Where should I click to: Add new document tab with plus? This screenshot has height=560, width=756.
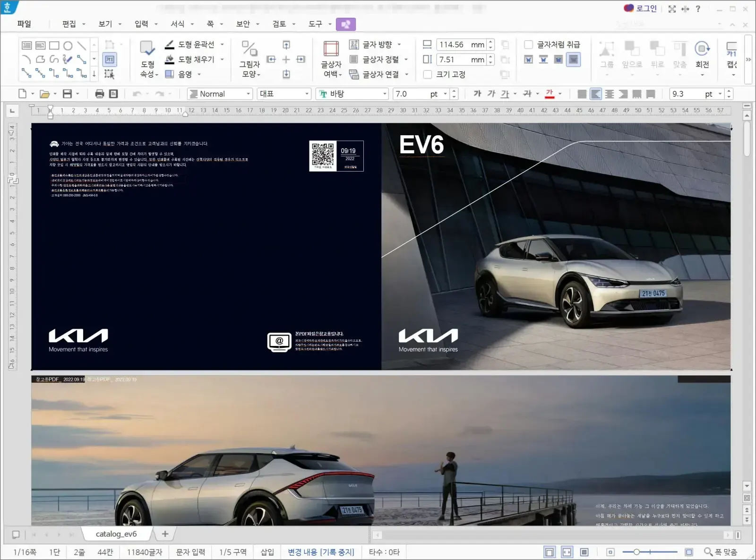pos(165,534)
